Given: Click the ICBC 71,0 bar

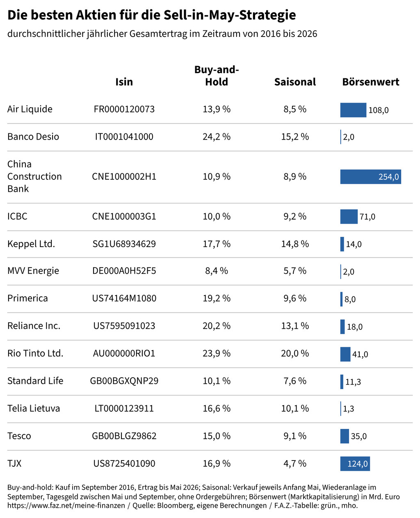Looking at the screenshot, I should (x=349, y=216).
